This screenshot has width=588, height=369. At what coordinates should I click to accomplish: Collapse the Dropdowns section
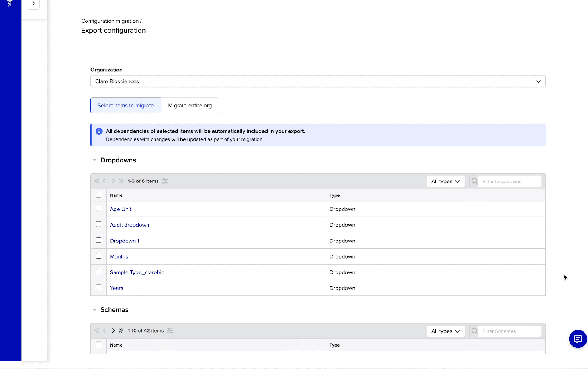coord(94,160)
